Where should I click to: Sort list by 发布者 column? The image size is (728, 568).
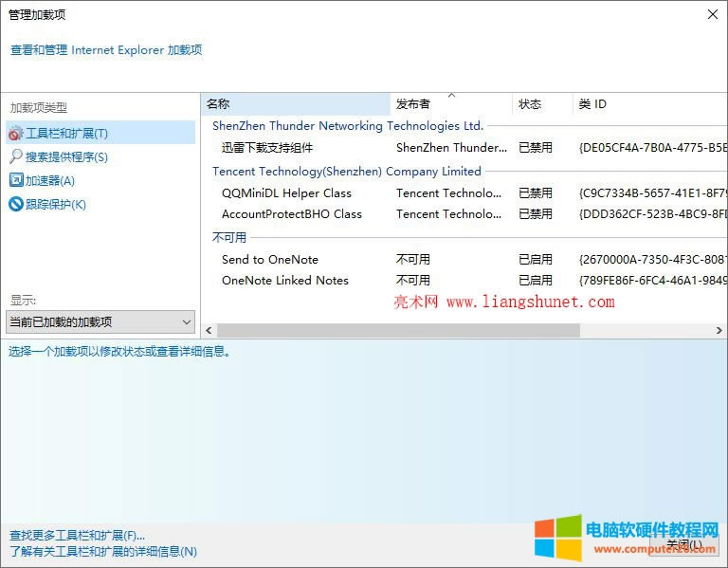click(x=450, y=104)
